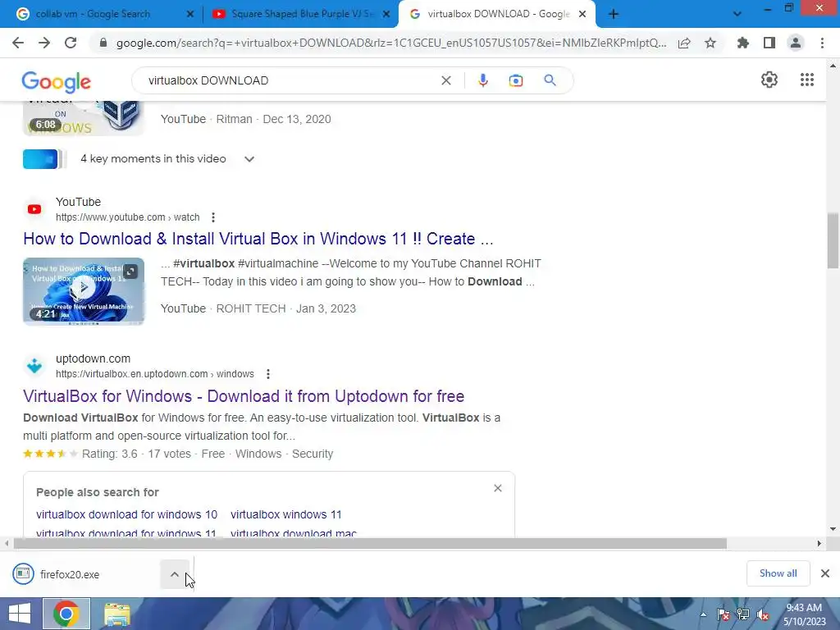Open Google quick settings gear
Viewport: 840px width, 630px height.
[x=769, y=80]
